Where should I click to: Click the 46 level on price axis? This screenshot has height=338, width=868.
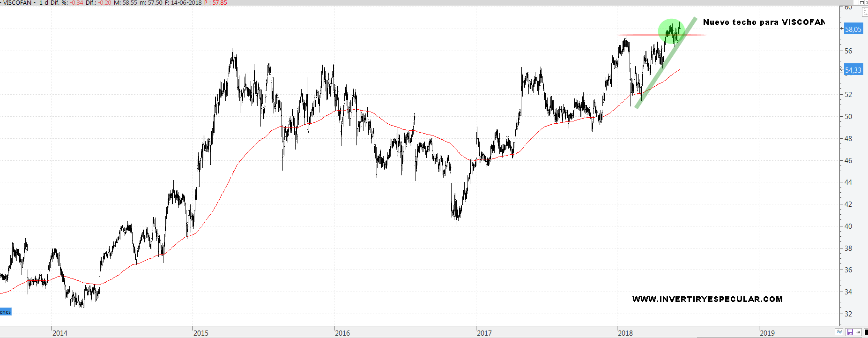coord(848,160)
